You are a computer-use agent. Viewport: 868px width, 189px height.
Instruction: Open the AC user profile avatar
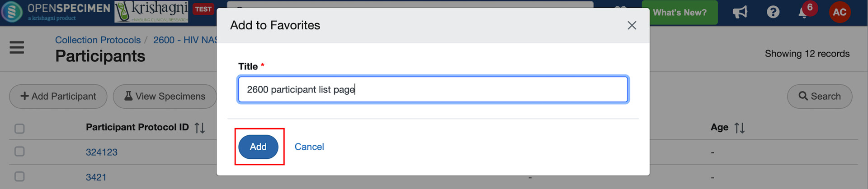point(840,12)
